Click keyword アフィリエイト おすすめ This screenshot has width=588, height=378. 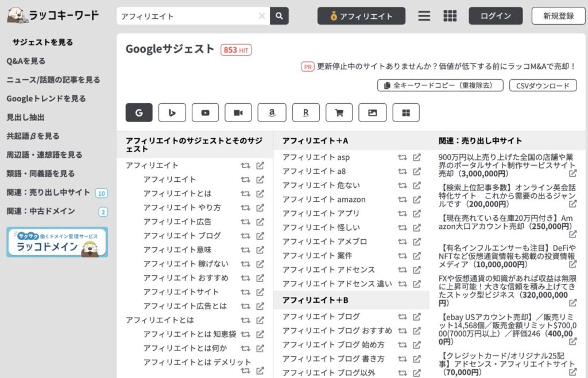click(186, 278)
